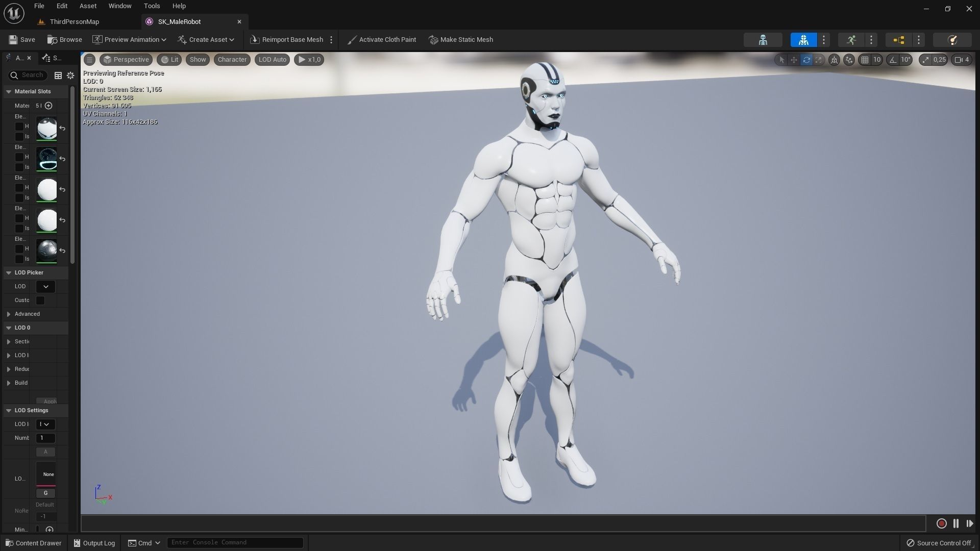Toggle scale snapping icon
Viewport: 980px width, 551px height.
926,60
